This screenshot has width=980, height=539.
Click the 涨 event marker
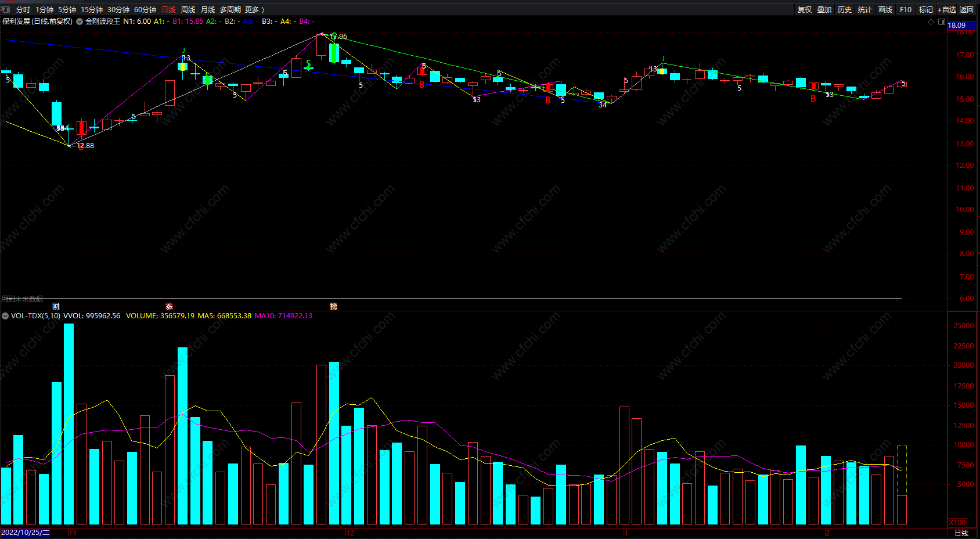point(169,306)
